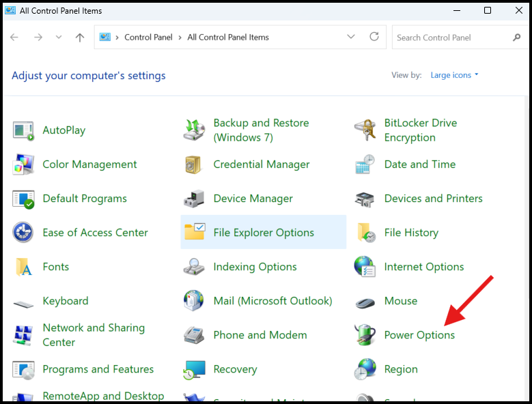Open the Power Options link
The width and height of the screenshot is (532, 404).
[x=419, y=335]
